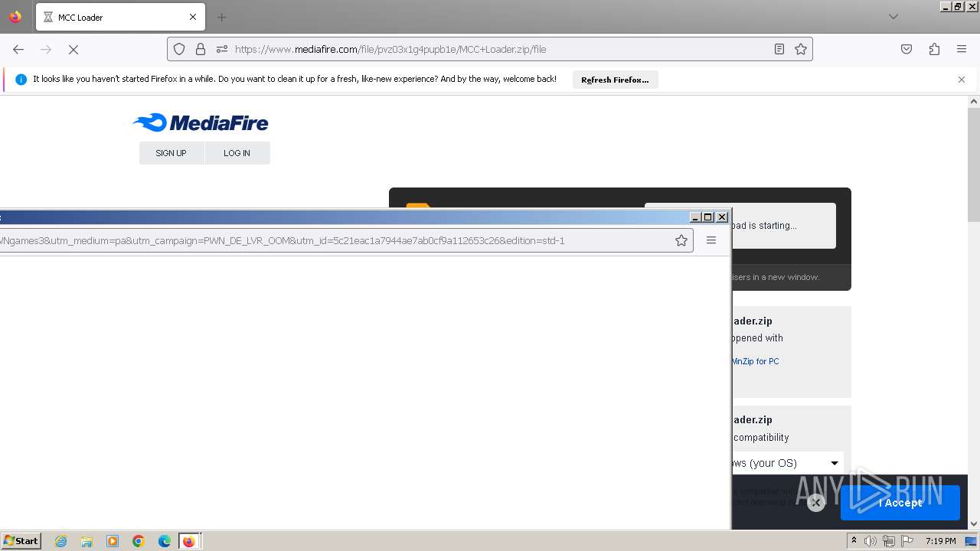The width and height of the screenshot is (980, 551).
Task: Click the SIGN UP button
Action: click(171, 153)
